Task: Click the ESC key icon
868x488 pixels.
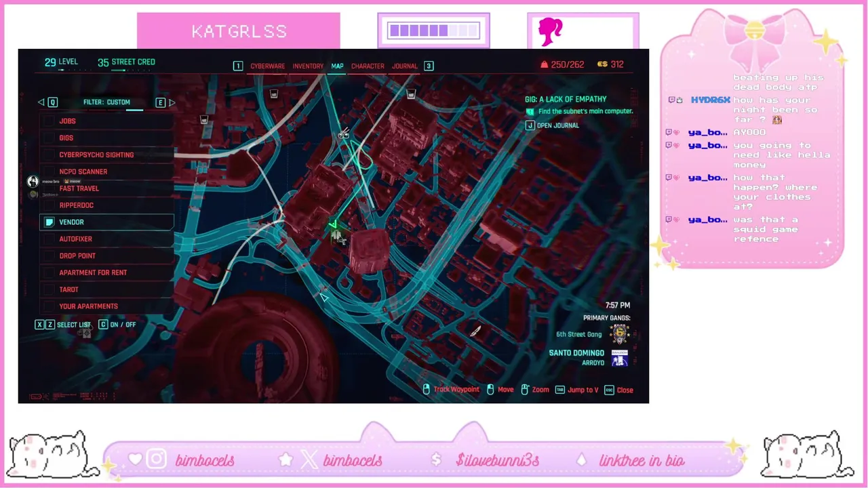Action: click(609, 390)
